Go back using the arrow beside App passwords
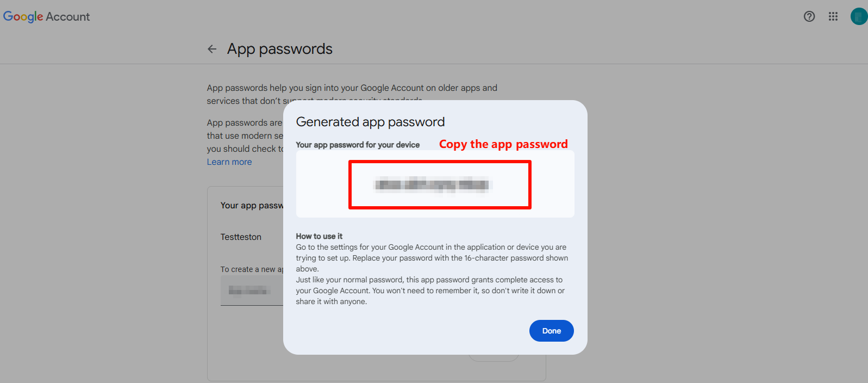Image resolution: width=868 pixels, height=383 pixels. click(212, 49)
